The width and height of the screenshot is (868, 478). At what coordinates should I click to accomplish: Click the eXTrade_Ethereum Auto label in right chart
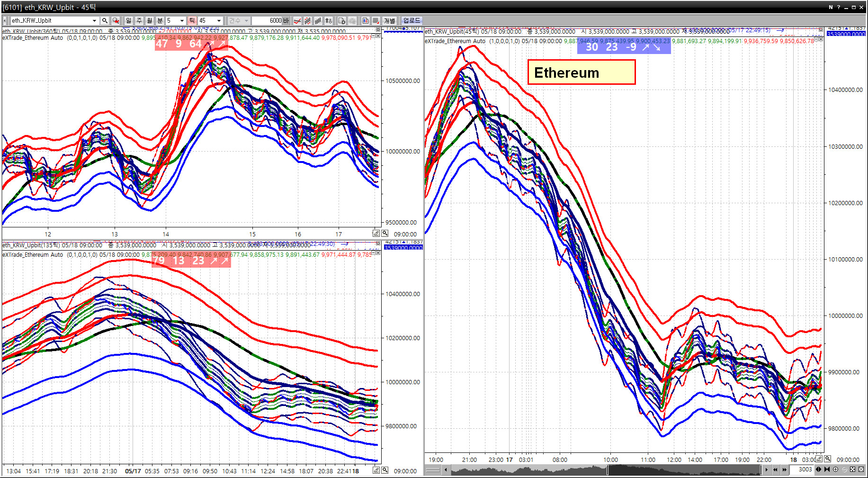(x=455, y=41)
